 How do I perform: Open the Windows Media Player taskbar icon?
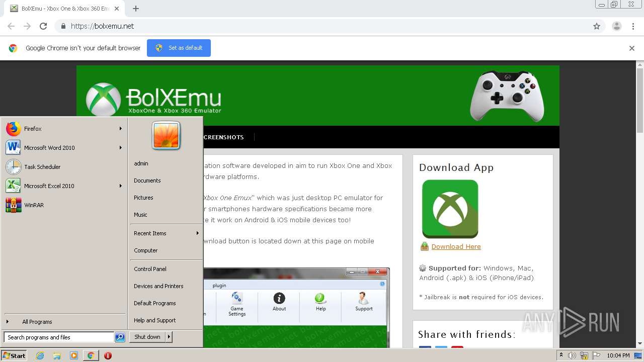[74, 355]
